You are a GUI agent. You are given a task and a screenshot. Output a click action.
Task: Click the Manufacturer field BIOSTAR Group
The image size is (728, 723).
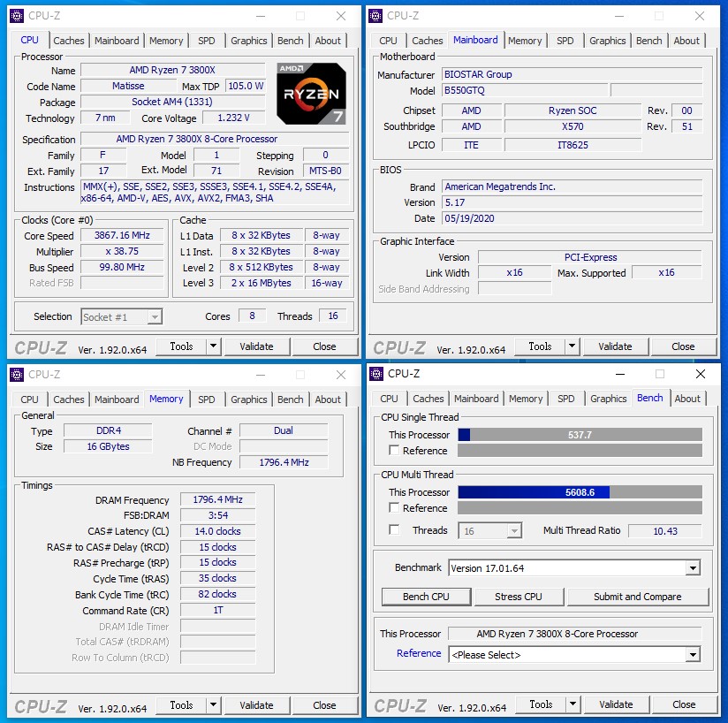[x=572, y=74]
